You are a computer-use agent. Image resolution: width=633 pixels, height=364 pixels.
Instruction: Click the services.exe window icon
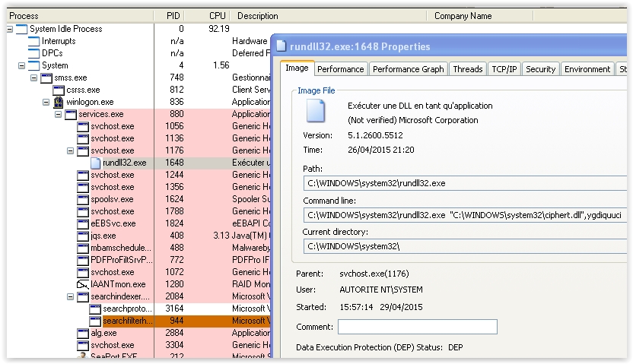tap(71, 115)
